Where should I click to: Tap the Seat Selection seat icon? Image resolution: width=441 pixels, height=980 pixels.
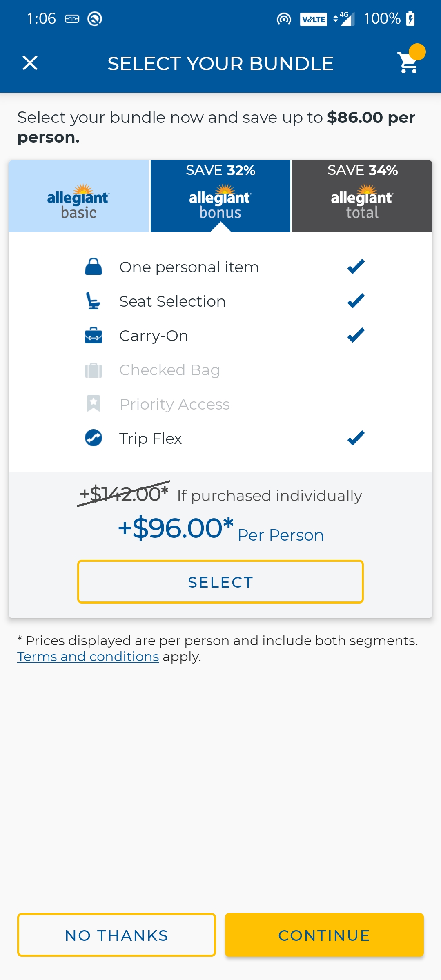coord(93,301)
